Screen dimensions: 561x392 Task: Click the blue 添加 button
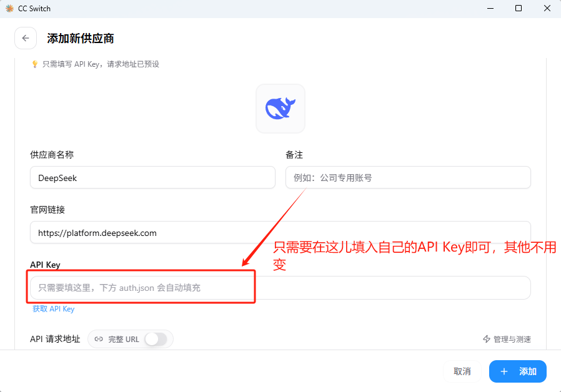(518, 371)
